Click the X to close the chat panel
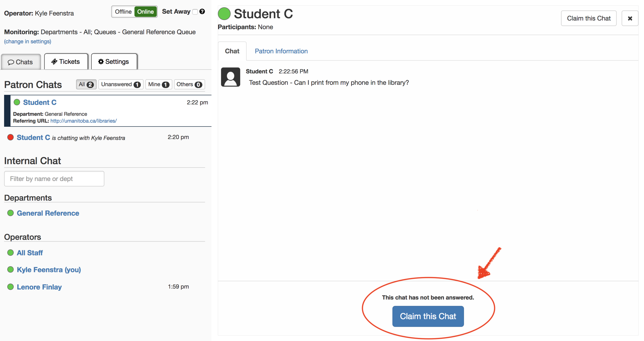Screen dimensions: 644x341 coord(630,18)
